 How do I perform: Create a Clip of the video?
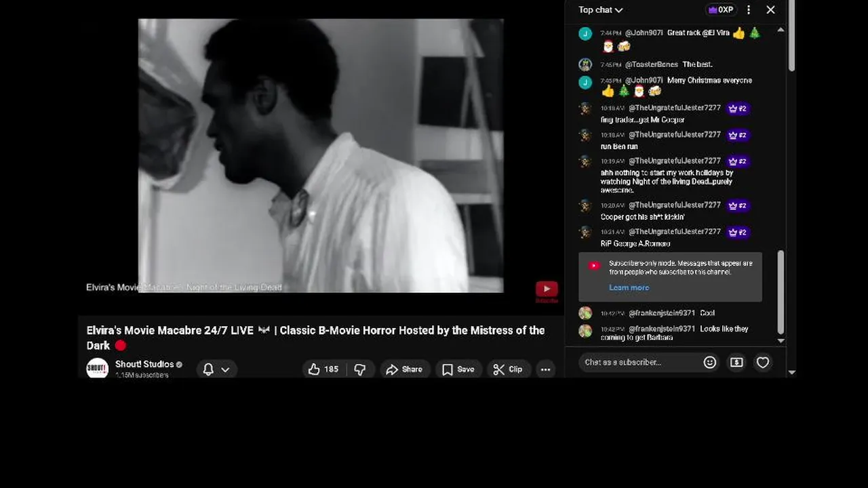click(508, 369)
